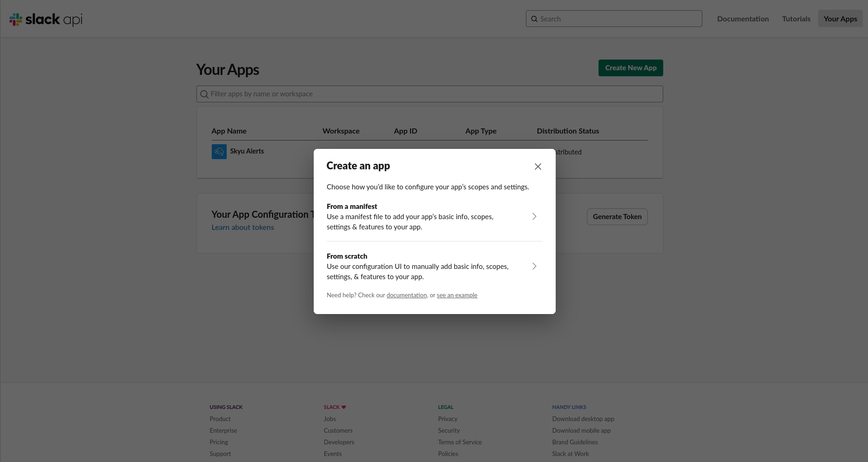
Task: Click the Generate Token button
Action: [617, 217]
